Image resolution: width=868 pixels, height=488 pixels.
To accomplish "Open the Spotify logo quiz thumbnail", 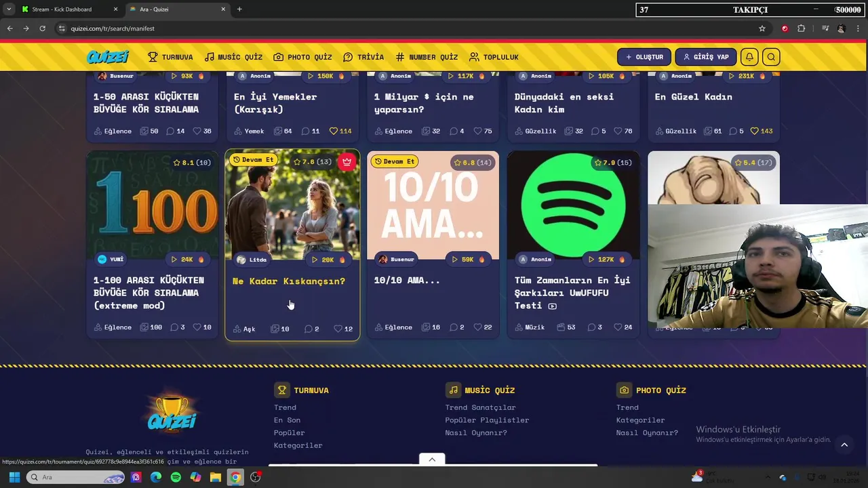I will (573, 205).
